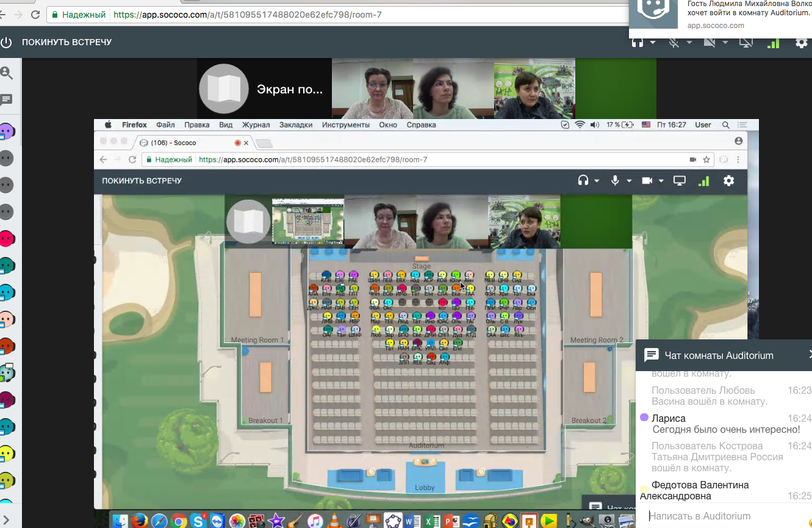
Task: Open Skype from the dock
Action: (x=197, y=521)
